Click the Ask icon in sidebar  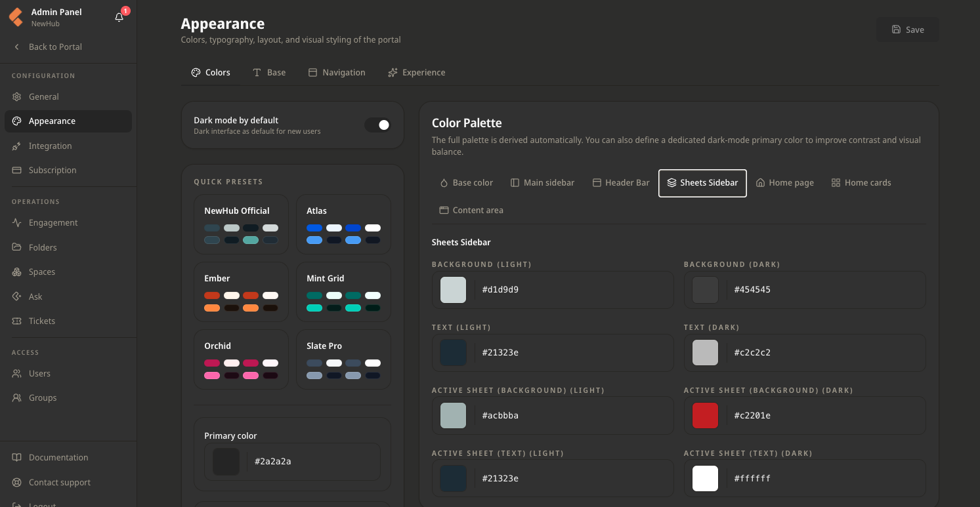click(17, 297)
